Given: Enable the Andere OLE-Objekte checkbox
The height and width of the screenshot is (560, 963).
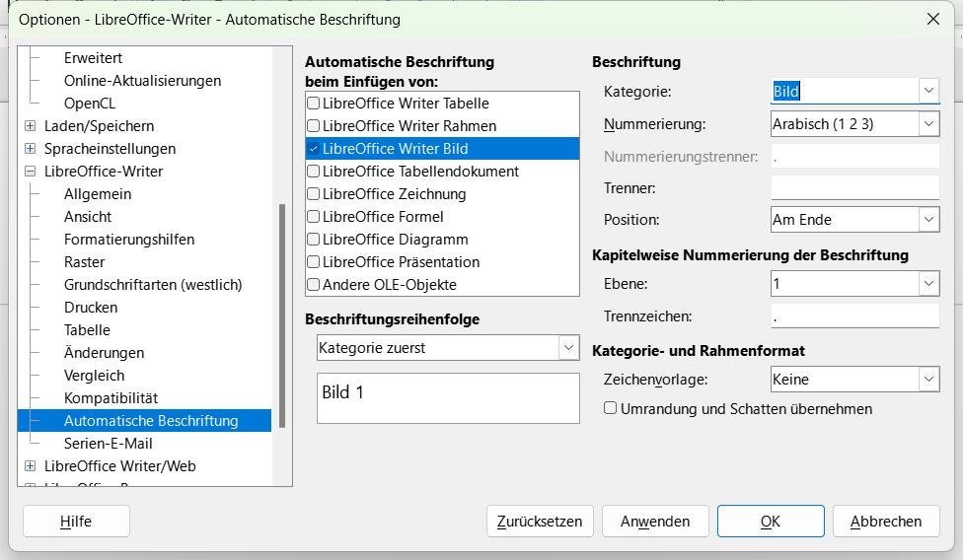Looking at the screenshot, I should [x=313, y=285].
